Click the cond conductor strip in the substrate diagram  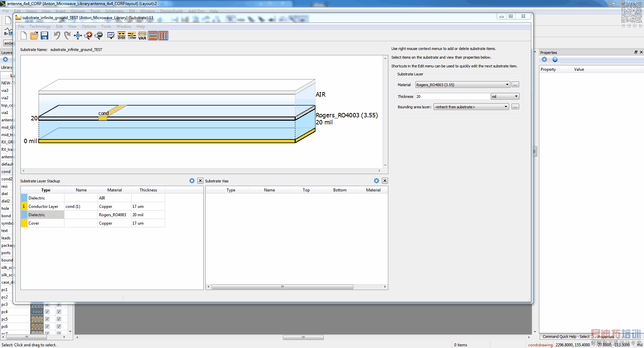click(103, 119)
